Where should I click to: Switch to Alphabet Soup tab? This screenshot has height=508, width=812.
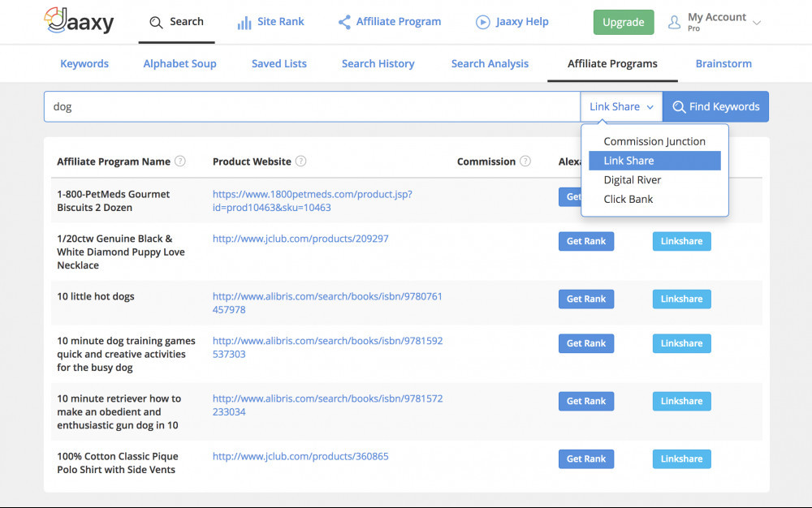[x=179, y=63]
